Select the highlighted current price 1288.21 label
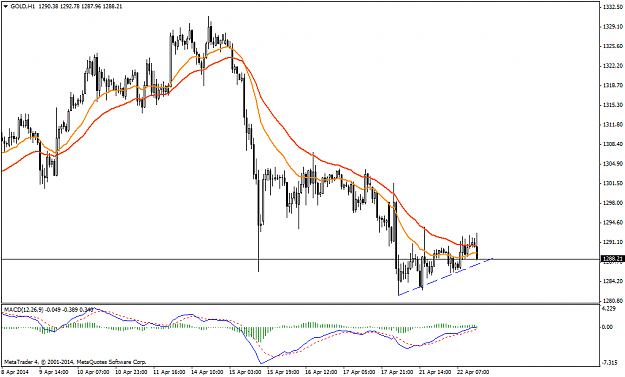This screenshot has height=377, width=625. click(x=612, y=259)
